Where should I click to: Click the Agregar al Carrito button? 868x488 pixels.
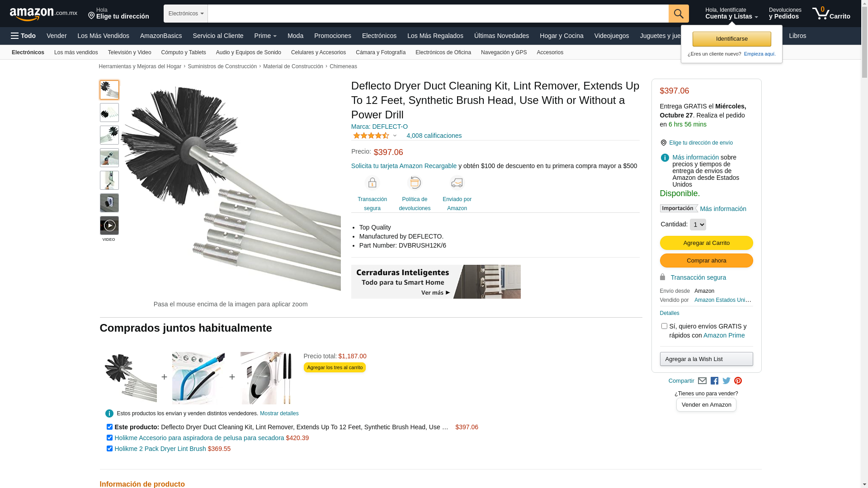pos(706,243)
